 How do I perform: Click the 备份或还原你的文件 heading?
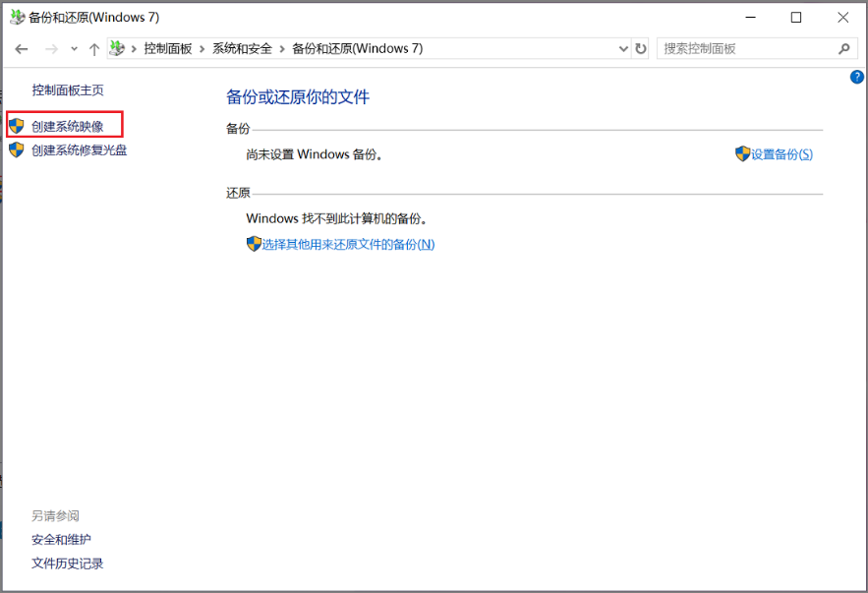(x=298, y=97)
